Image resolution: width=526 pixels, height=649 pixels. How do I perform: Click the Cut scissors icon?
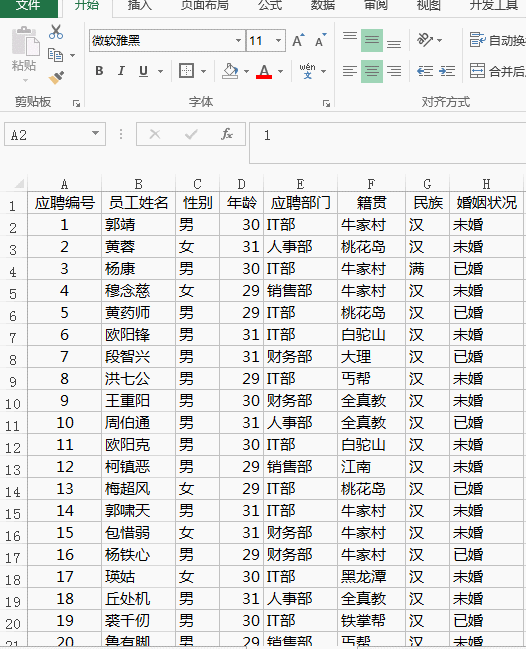click(x=56, y=32)
